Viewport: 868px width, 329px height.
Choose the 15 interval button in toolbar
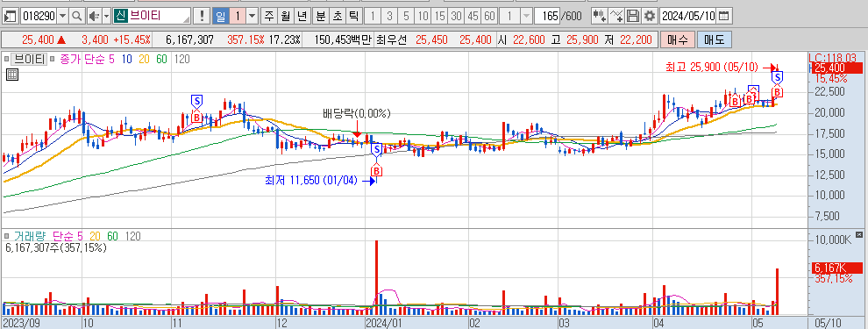pos(439,16)
